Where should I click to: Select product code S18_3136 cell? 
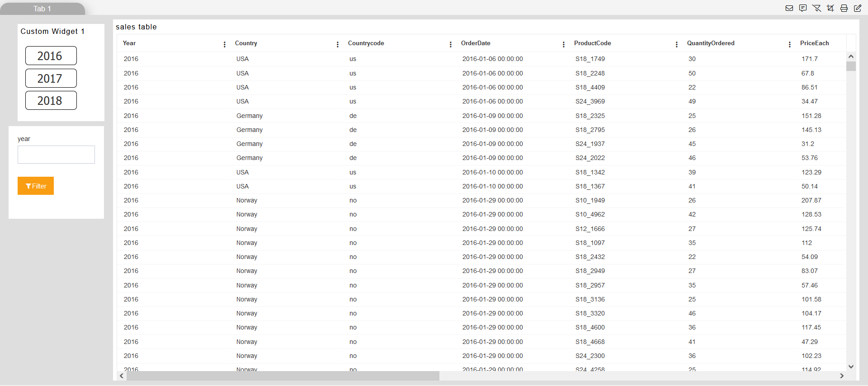590,299
